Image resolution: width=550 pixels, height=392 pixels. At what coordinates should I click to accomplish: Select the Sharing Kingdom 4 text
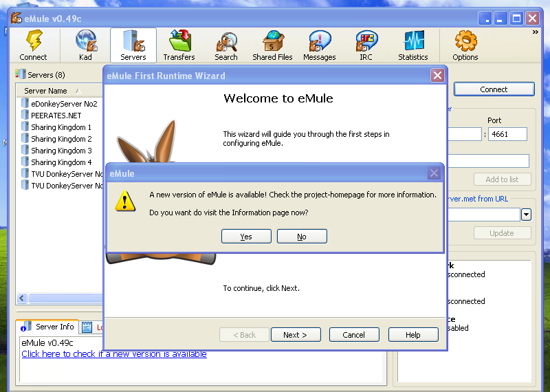coord(61,162)
